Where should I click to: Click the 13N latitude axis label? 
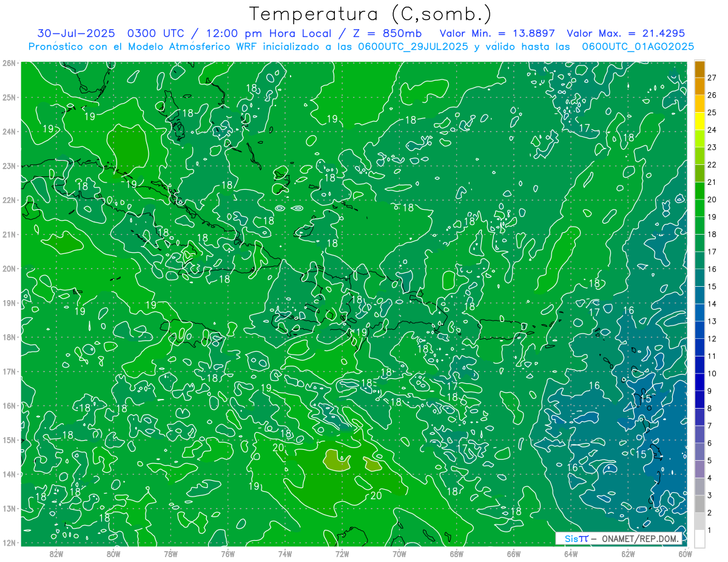click(8, 508)
